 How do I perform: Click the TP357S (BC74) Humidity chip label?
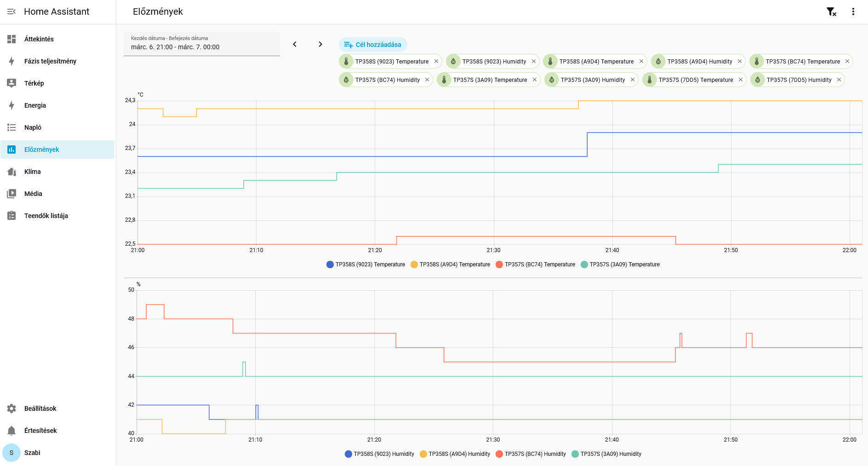click(x=388, y=80)
